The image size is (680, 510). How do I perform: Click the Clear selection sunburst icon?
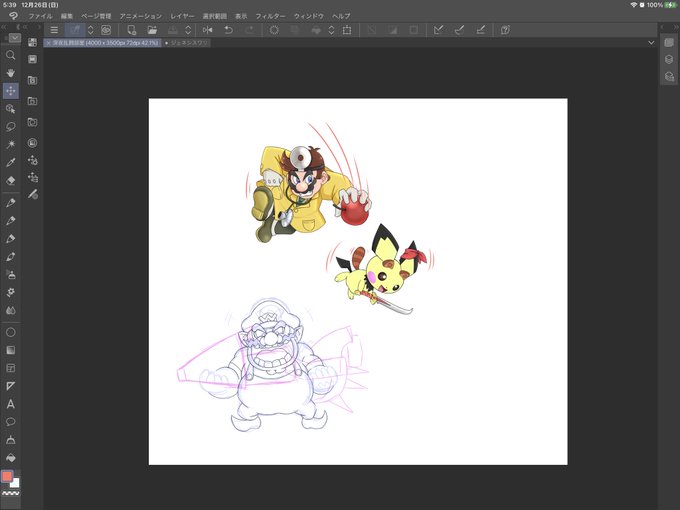point(274,30)
